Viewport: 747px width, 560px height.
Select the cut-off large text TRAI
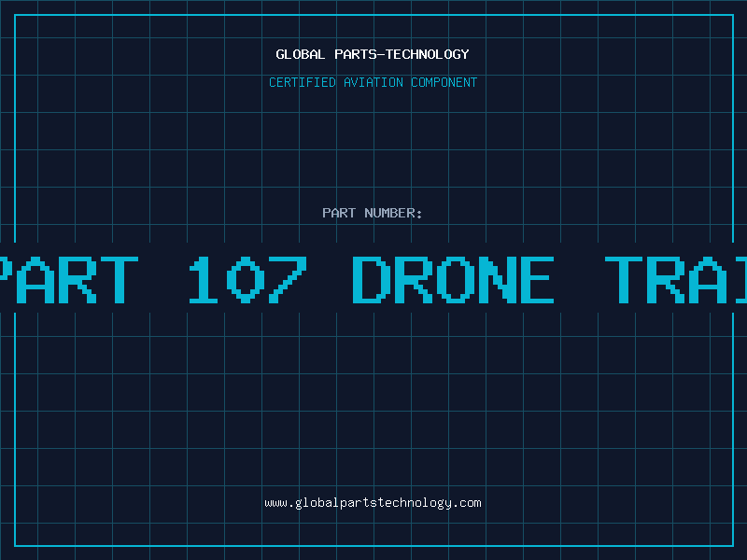point(675,279)
